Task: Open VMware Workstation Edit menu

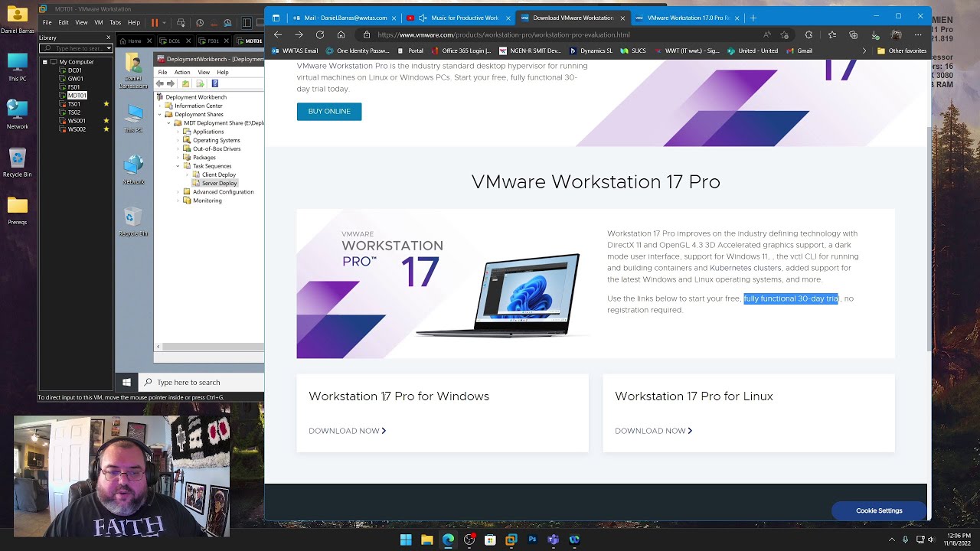Action: (x=64, y=23)
